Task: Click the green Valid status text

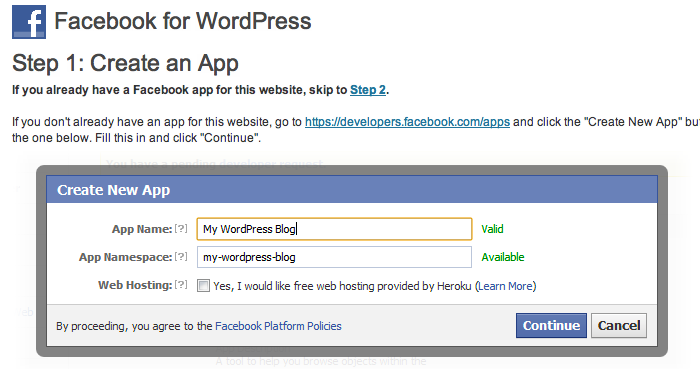Action: tap(492, 229)
